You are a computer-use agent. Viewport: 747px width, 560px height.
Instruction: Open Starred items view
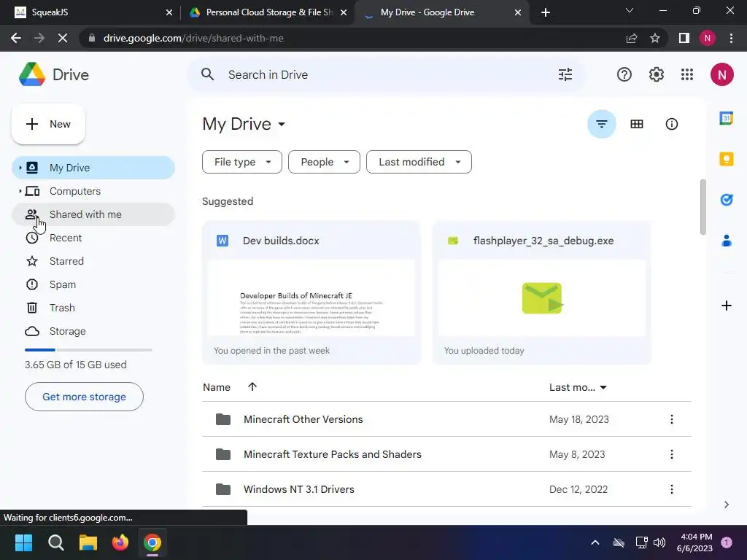tap(93, 261)
